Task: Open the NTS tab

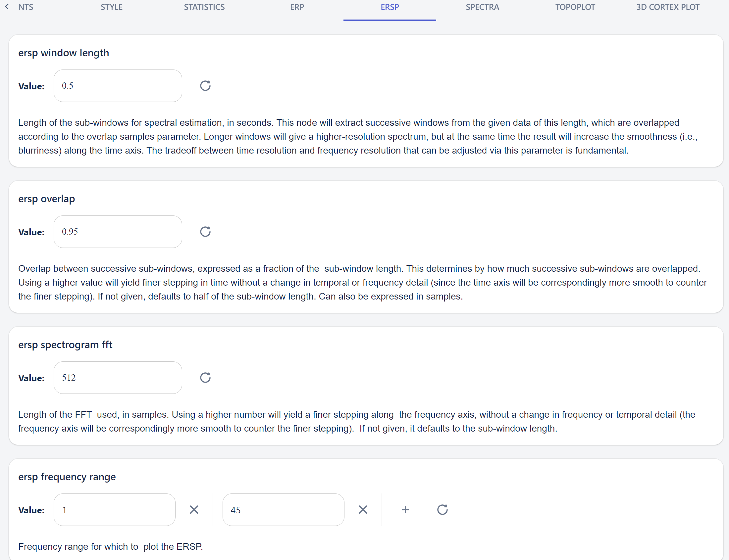Action: coord(26,7)
